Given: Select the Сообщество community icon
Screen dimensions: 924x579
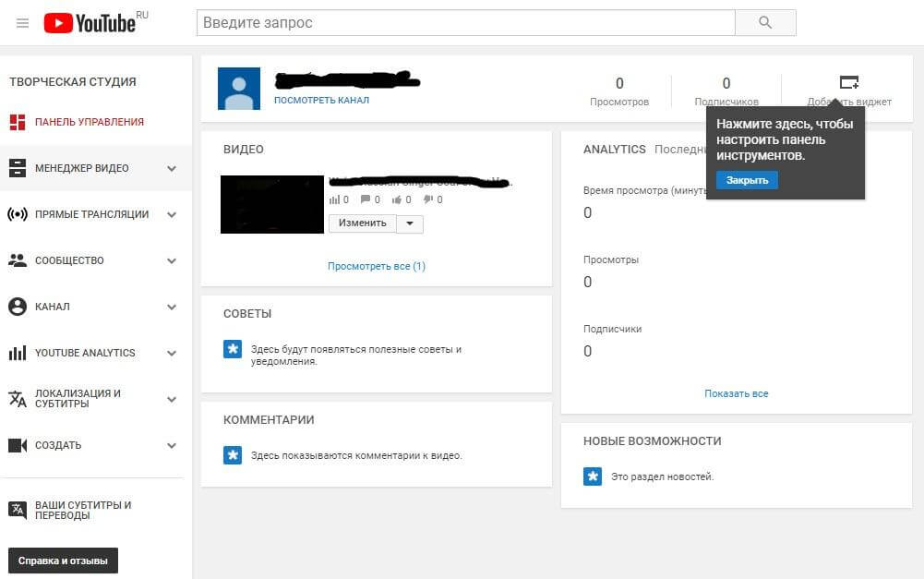Looking at the screenshot, I should [19, 259].
